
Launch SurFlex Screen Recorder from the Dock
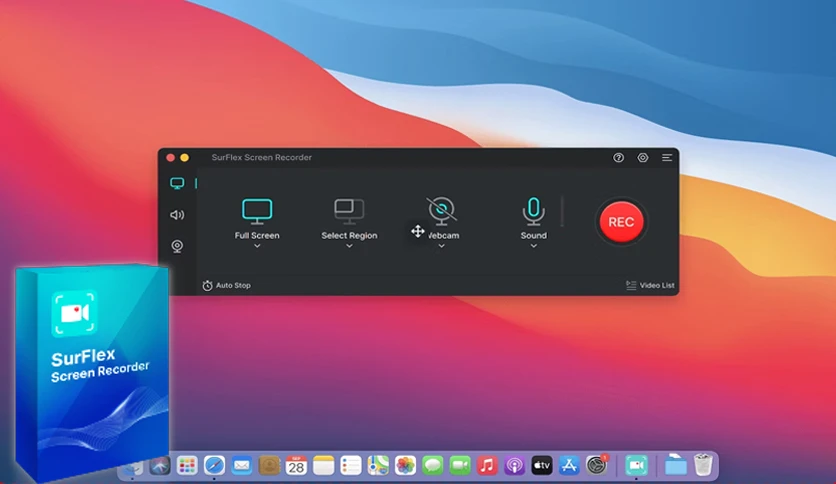636,465
